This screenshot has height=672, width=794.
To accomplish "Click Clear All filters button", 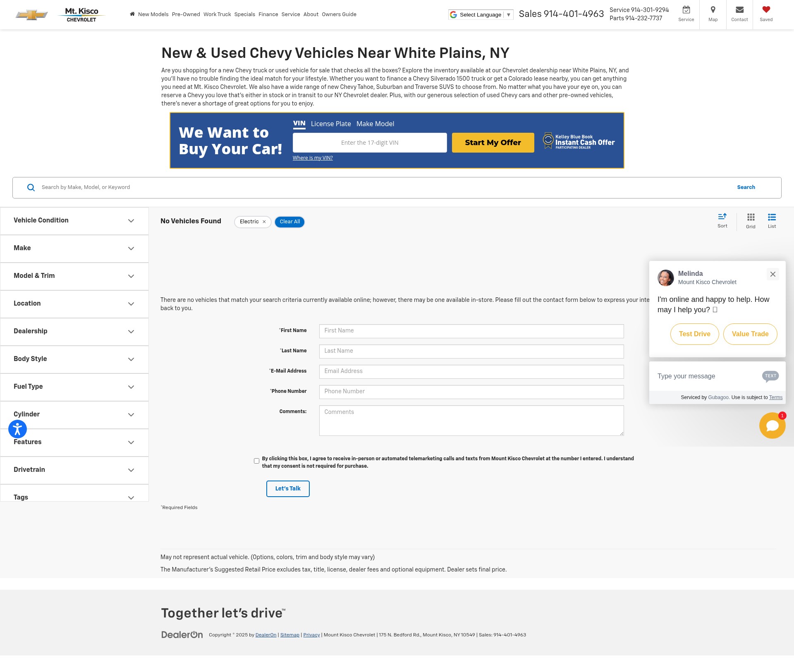I will tap(289, 222).
